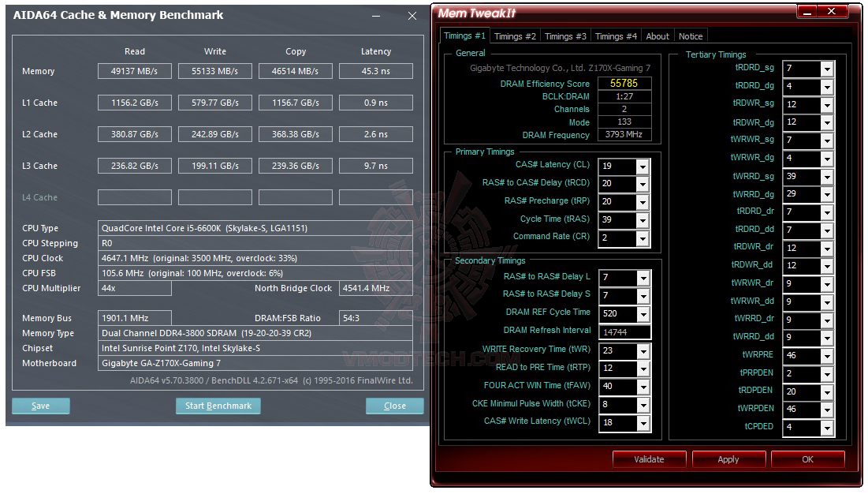Viewport: 868px width, 494px height.
Task: Click Close button in AIDA64 window
Action: (x=395, y=406)
